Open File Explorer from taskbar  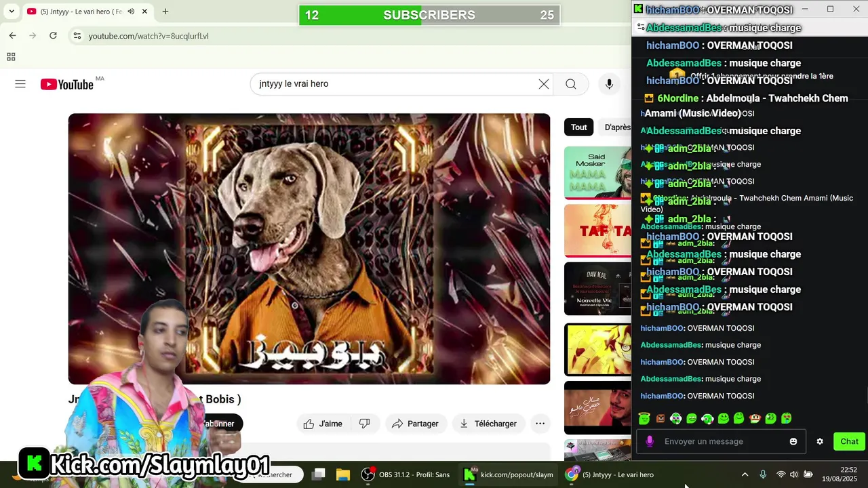343,474
